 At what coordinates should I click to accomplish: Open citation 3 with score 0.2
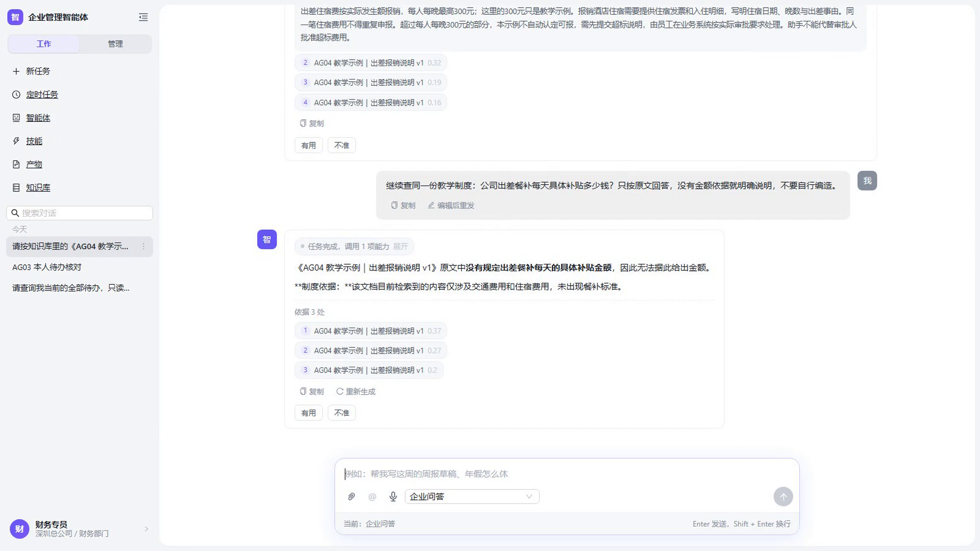(x=369, y=370)
